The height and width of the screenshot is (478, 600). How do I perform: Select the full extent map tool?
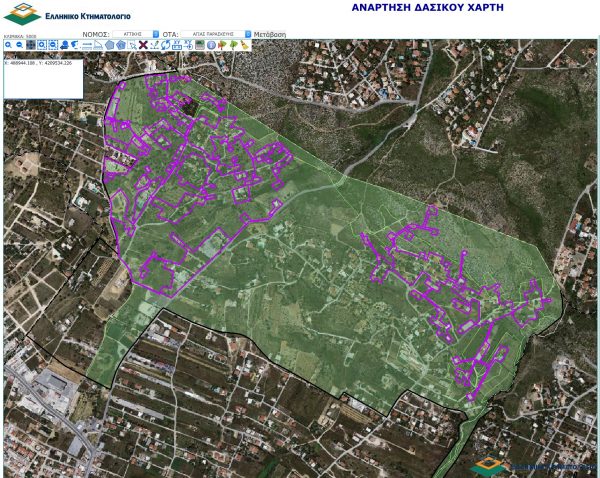click(30, 45)
